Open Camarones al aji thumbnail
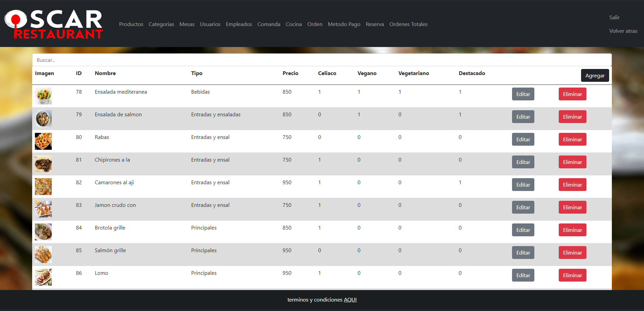644x311 pixels. 43,187
